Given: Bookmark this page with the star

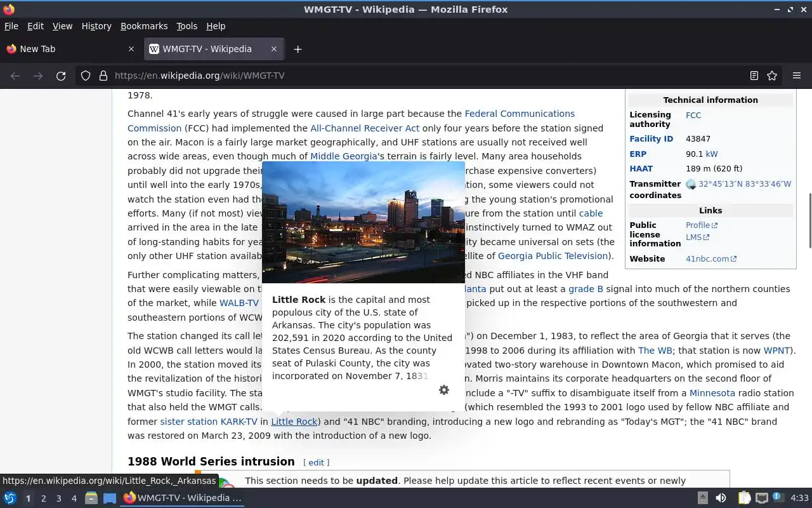Looking at the screenshot, I should [772, 76].
